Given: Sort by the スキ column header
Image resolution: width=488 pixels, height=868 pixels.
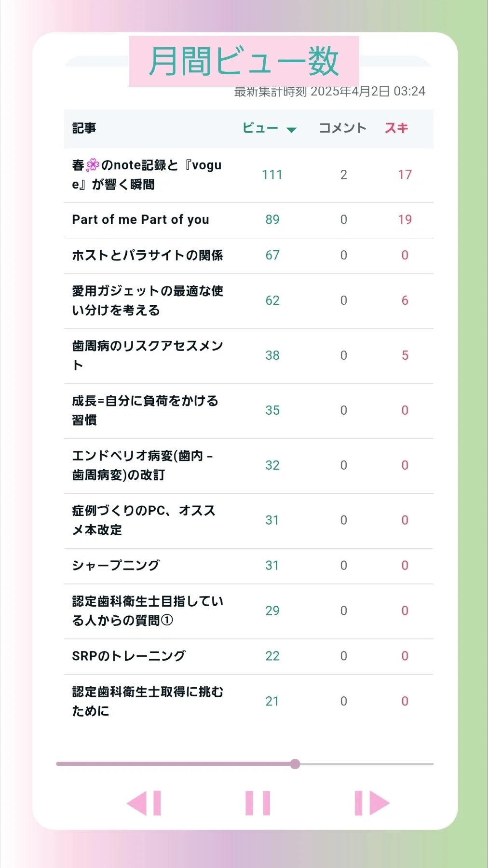Looking at the screenshot, I should pyautogui.click(x=396, y=128).
